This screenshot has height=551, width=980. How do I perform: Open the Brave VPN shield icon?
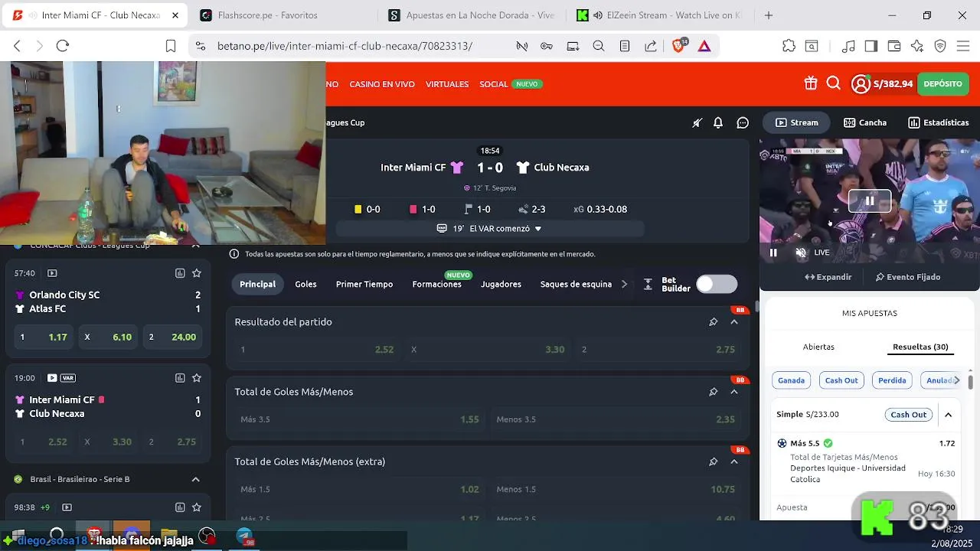click(x=940, y=46)
